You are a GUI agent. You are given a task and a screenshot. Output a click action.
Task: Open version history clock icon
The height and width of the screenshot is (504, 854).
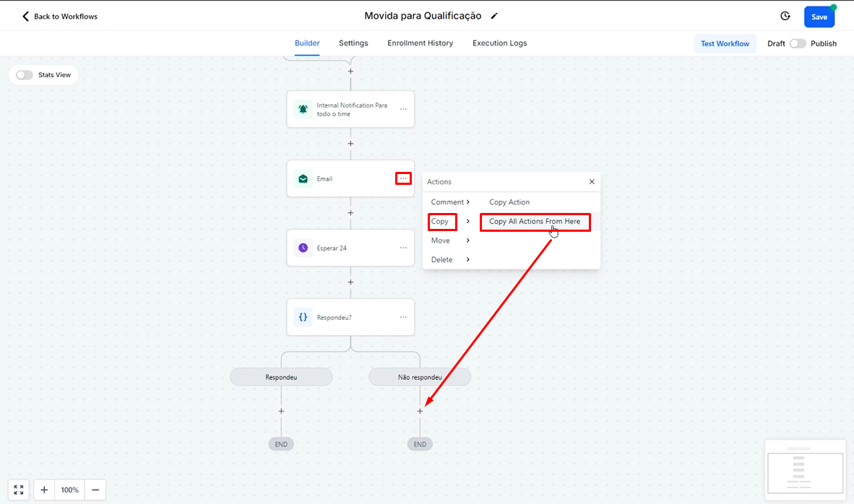(785, 16)
